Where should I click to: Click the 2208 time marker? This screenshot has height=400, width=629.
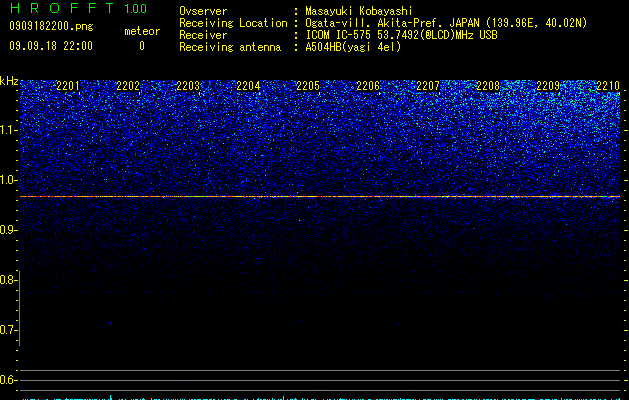point(488,85)
